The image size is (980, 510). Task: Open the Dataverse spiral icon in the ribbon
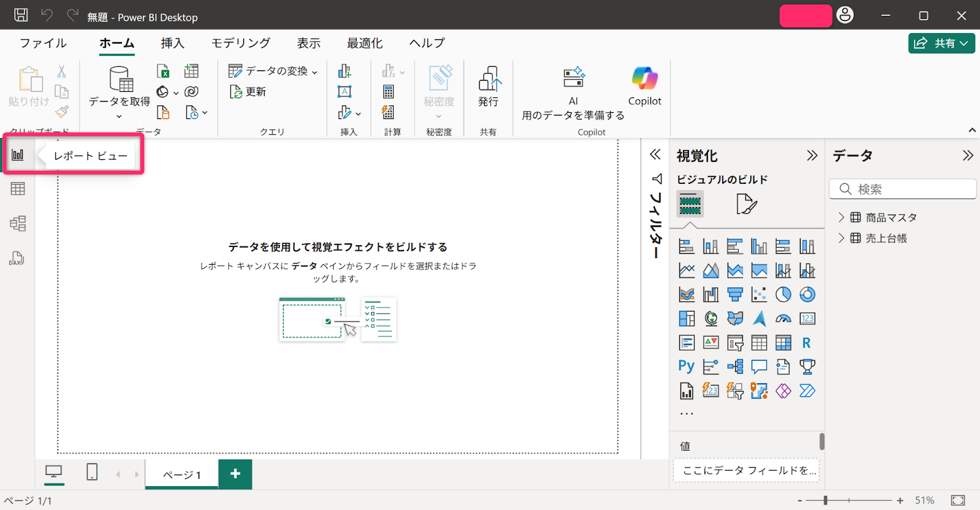pyautogui.click(x=192, y=91)
